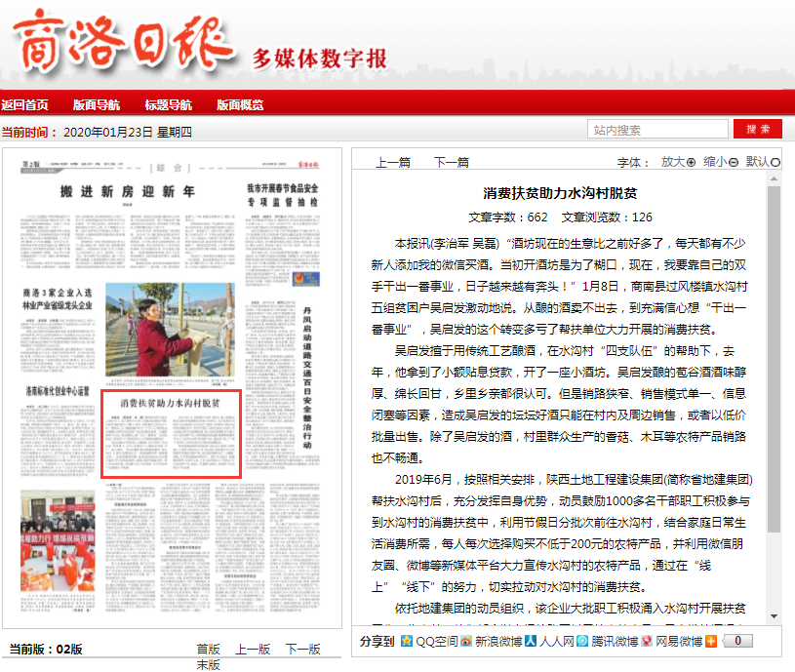Enlarge the article font with 放大

click(678, 162)
